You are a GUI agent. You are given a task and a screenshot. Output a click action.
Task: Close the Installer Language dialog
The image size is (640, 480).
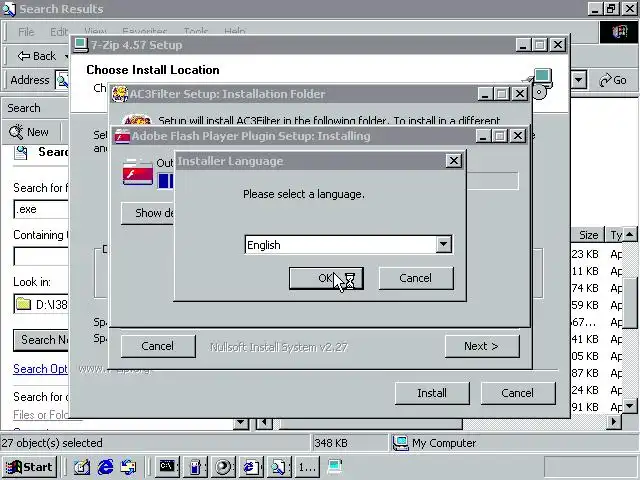coord(453,161)
